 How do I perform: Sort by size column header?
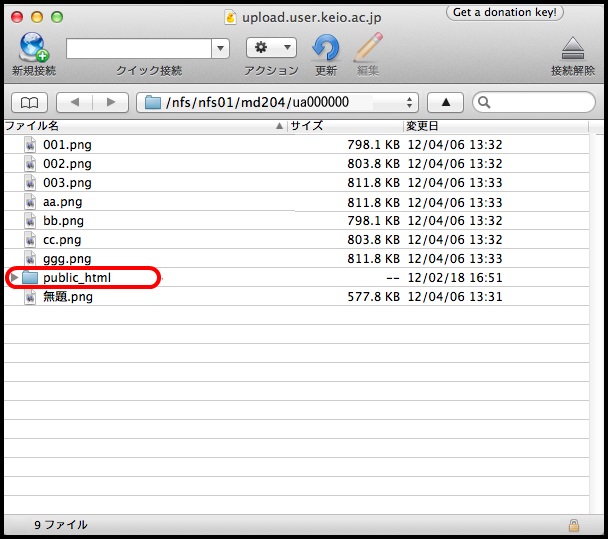(x=343, y=126)
